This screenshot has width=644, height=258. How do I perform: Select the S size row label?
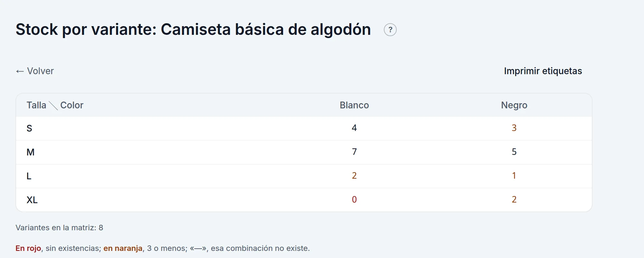(x=29, y=128)
